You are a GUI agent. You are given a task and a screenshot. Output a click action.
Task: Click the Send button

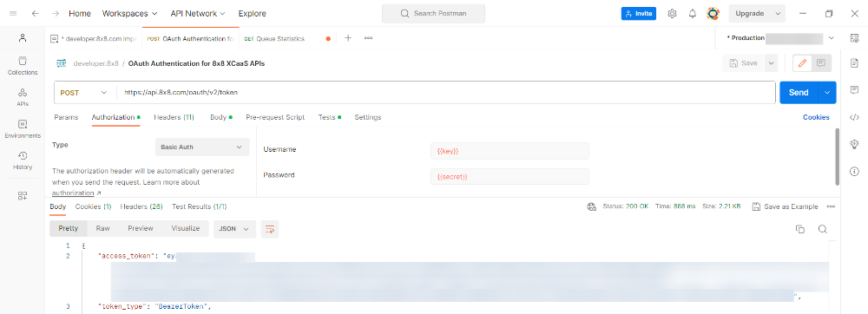799,93
